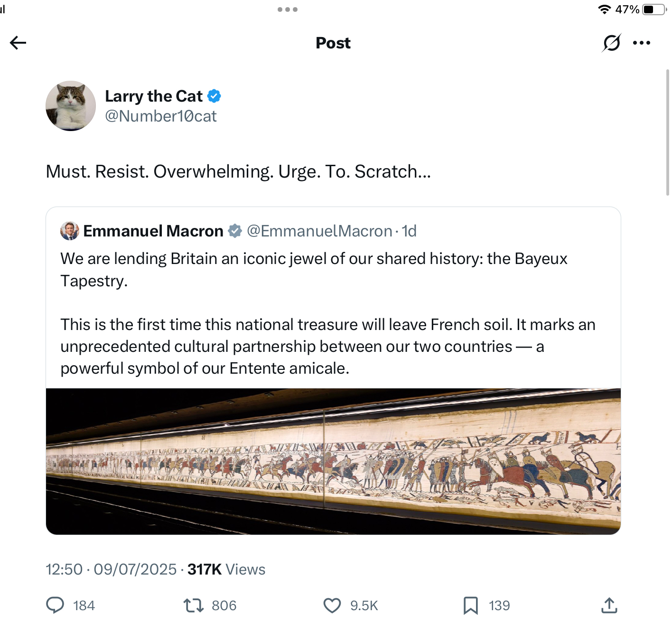Open Larry the Cat's profile picture
This screenshot has height=632, width=672.
71,106
